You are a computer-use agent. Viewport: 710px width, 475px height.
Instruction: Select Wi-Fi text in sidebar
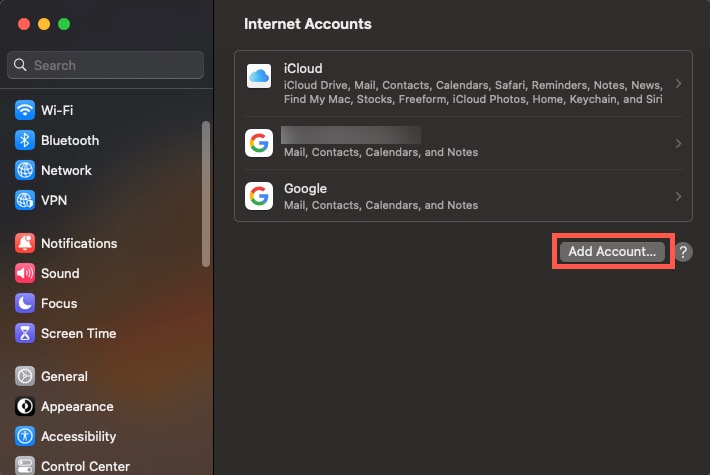[57, 110]
